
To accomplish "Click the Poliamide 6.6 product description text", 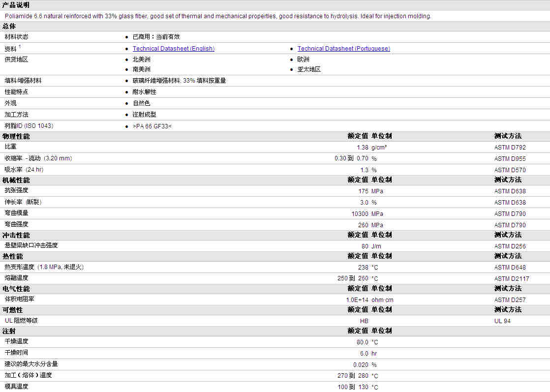I will tap(217, 16).
